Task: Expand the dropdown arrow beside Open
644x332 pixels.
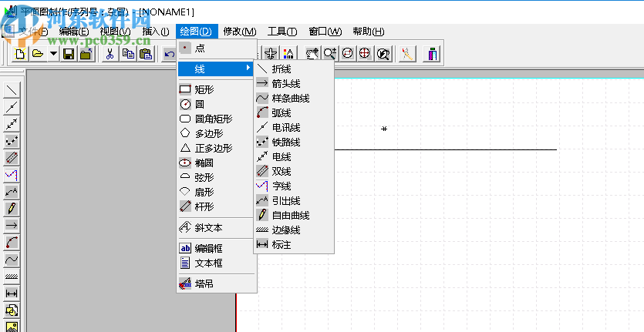Action: [x=53, y=54]
